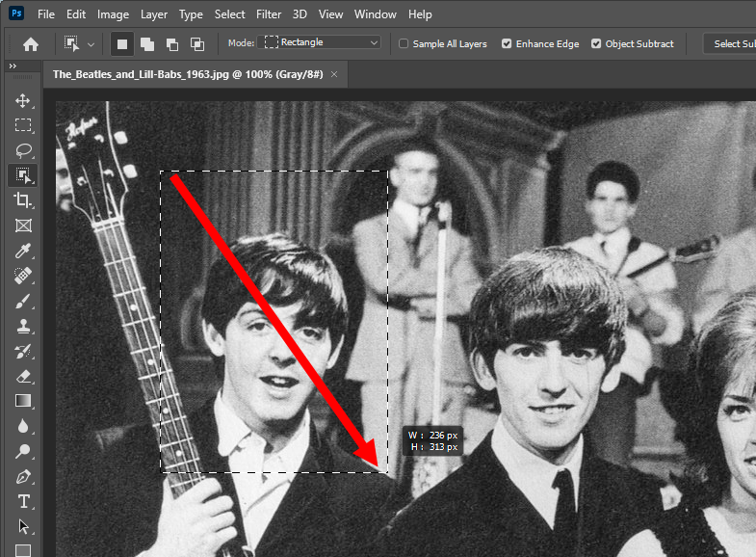This screenshot has width=756, height=557.
Task: Select the Eraser tool
Action: pyautogui.click(x=23, y=376)
